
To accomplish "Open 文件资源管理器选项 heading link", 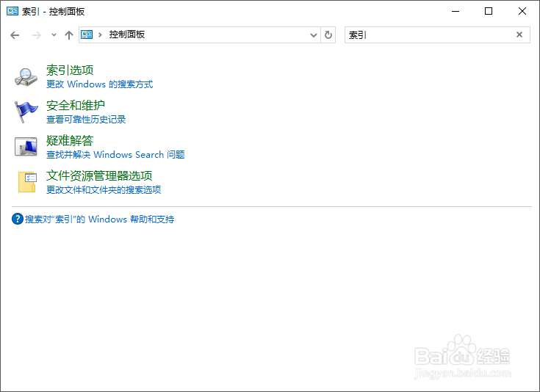I will [x=99, y=175].
